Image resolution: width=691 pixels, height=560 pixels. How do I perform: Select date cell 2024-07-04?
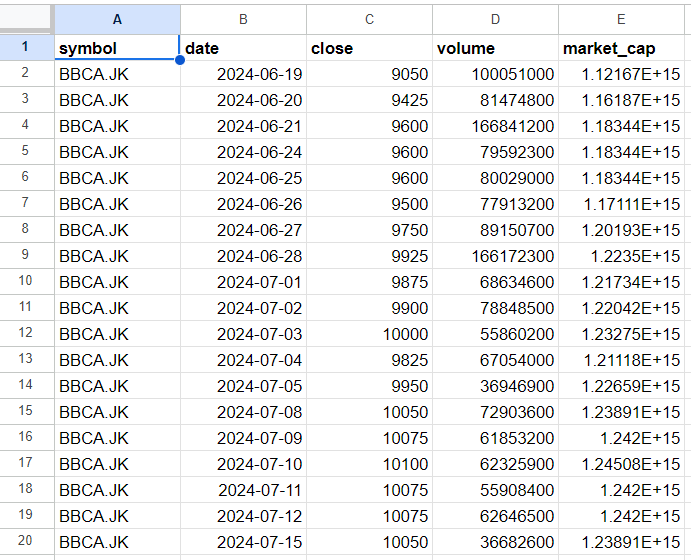243,360
